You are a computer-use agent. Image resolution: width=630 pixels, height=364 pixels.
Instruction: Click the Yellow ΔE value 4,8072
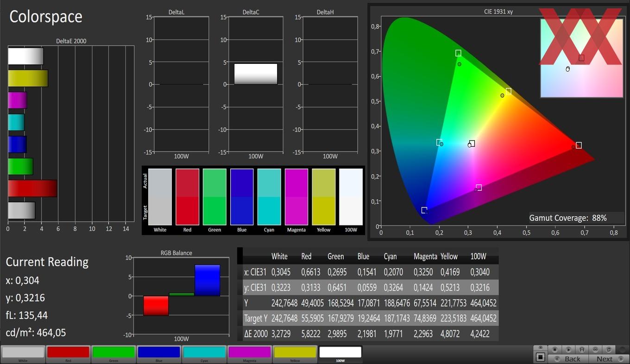coord(450,333)
